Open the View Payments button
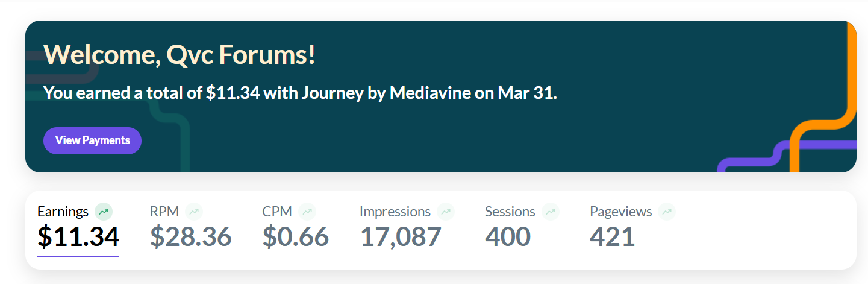The image size is (868, 284). [x=92, y=140]
